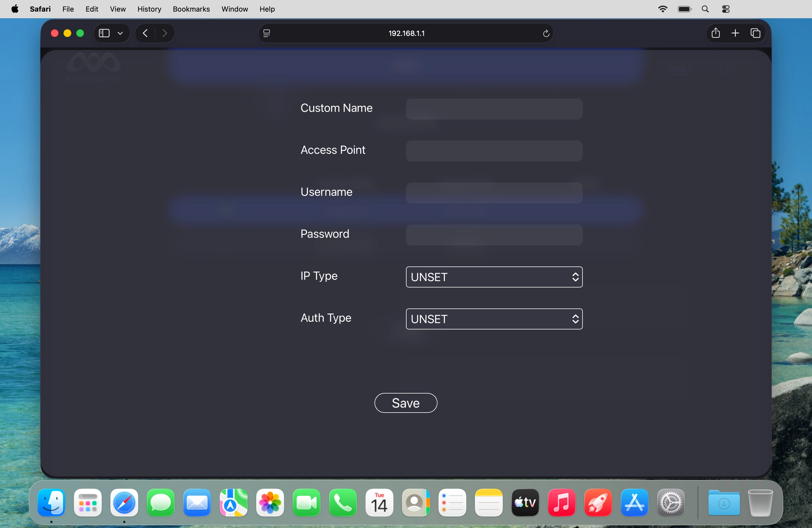Click the 192.168.1.1 address bar

(x=406, y=33)
